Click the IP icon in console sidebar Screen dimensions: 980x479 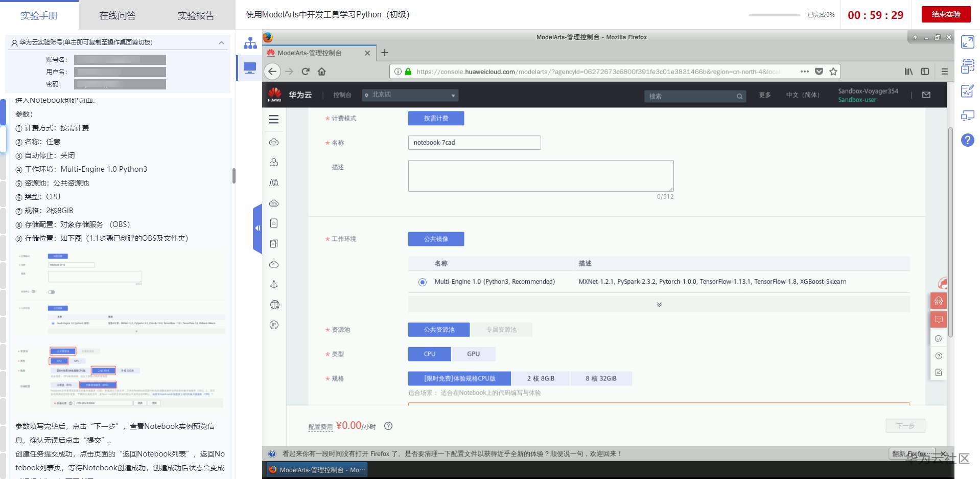[274, 325]
